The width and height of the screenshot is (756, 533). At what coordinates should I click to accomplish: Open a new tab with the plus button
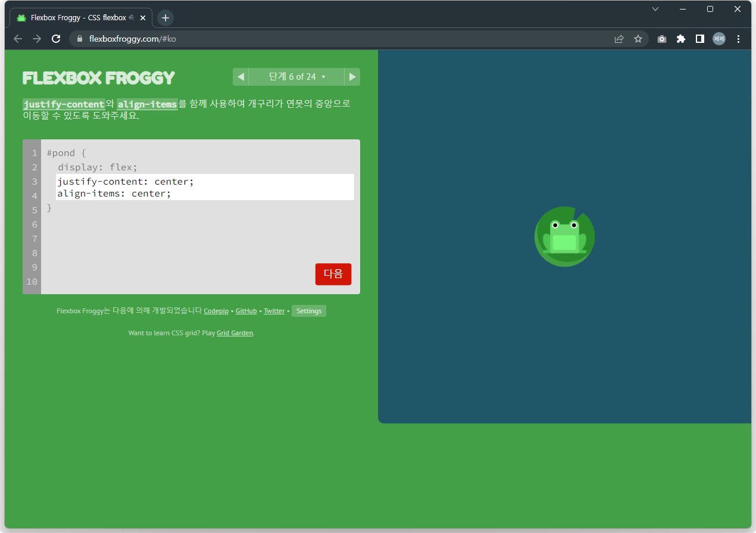tap(165, 18)
